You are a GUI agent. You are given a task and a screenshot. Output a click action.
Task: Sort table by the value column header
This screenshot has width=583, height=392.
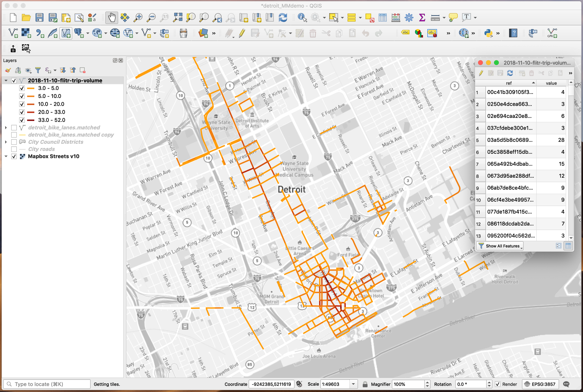click(x=551, y=83)
